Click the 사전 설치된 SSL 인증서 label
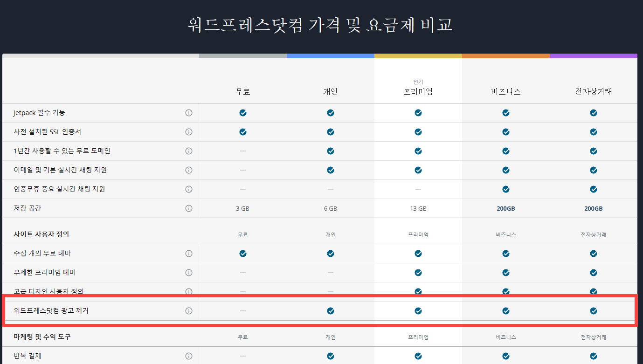The image size is (643, 364). [x=48, y=132]
